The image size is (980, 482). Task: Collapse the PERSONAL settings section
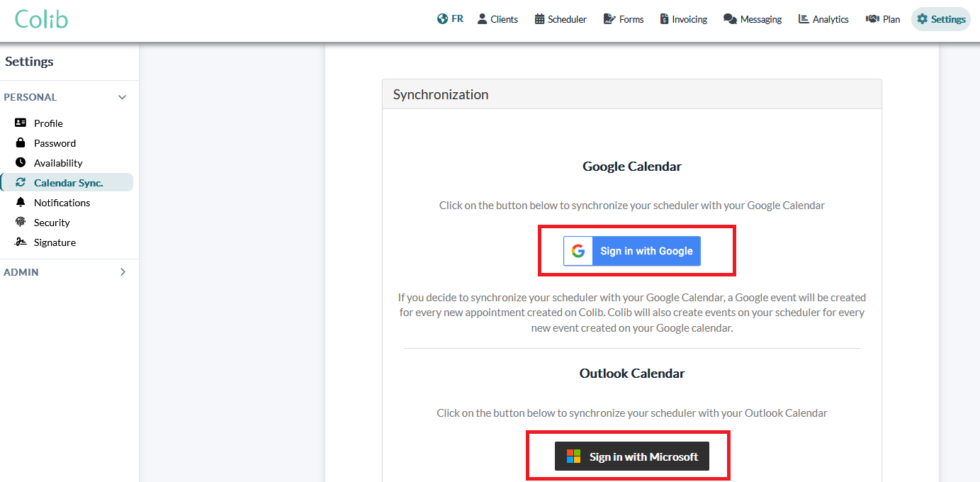tap(123, 97)
